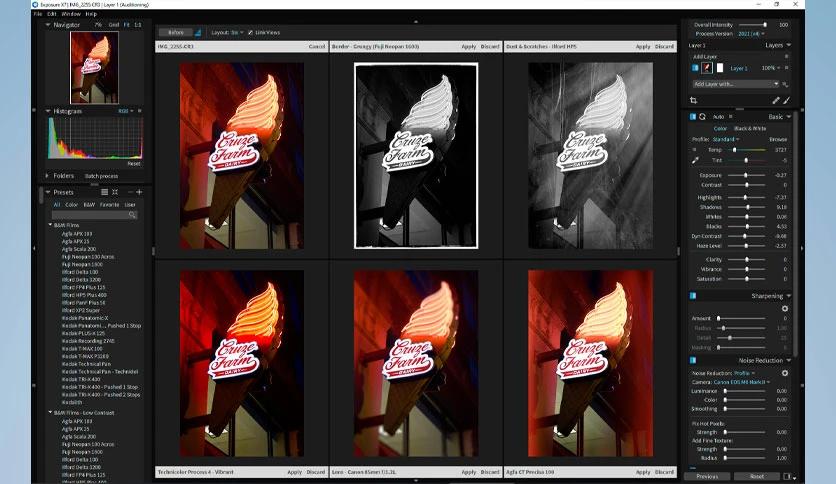Click the white balance eyedropper icon

click(x=695, y=160)
